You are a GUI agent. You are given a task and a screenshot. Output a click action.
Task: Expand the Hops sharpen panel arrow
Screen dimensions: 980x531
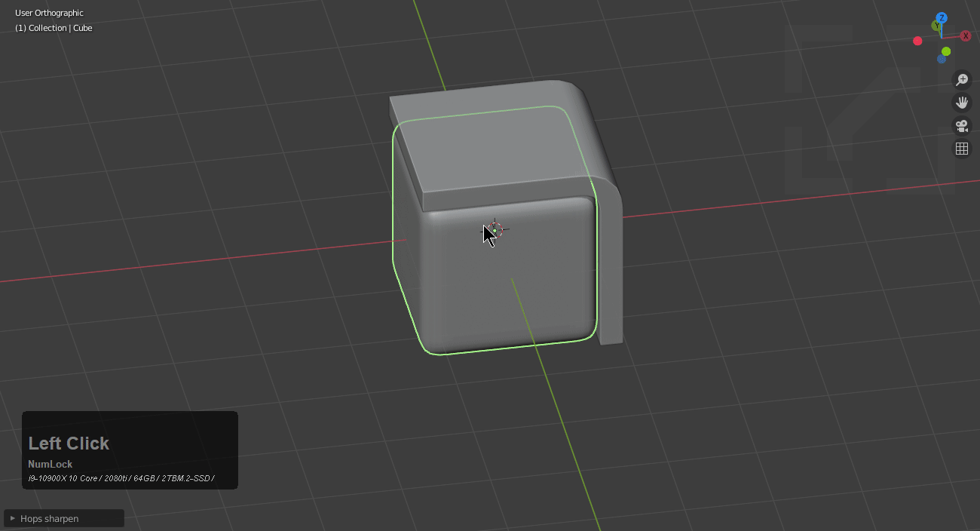point(13,518)
